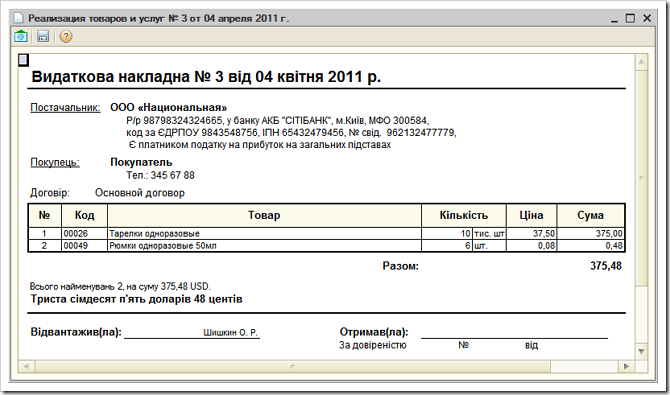Click the horizontal scrollbar right arrow
Viewport: 670px width, 395px height.
click(626, 366)
